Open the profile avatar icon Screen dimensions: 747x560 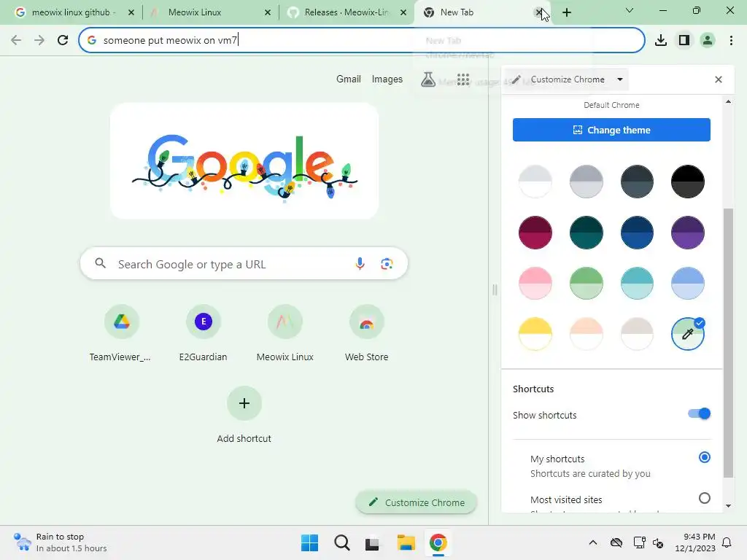point(708,41)
